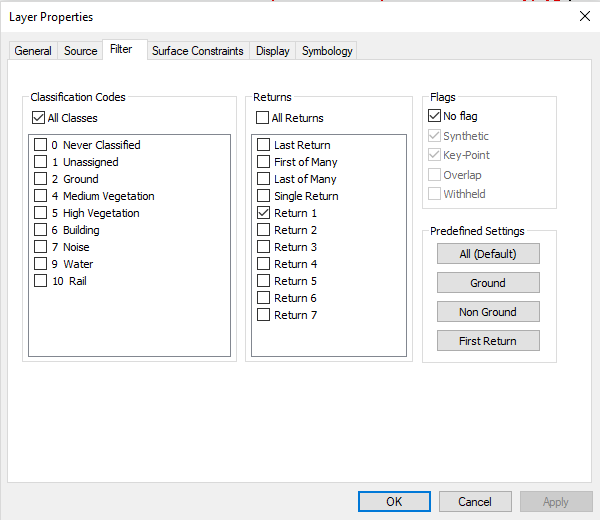Check Last of Many return
Screen dimensions: 600x520
[x=263, y=179]
